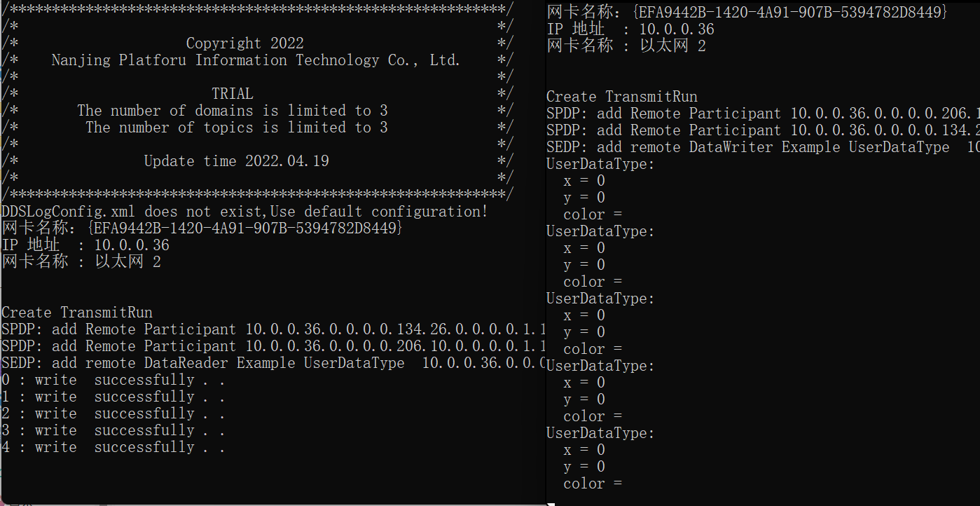Click the '4 : write successfully' line
Image resolution: width=980 pixels, height=506 pixels.
[113, 447]
